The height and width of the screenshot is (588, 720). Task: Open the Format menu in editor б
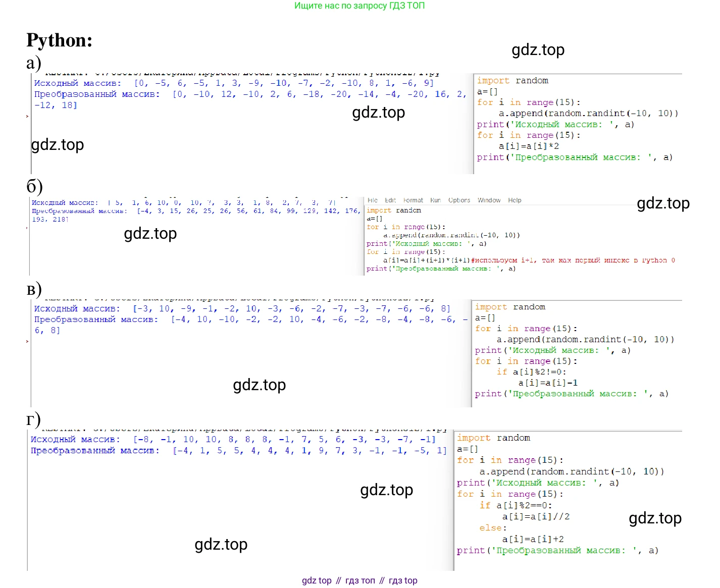pyautogui.click(x=413, y=200)
